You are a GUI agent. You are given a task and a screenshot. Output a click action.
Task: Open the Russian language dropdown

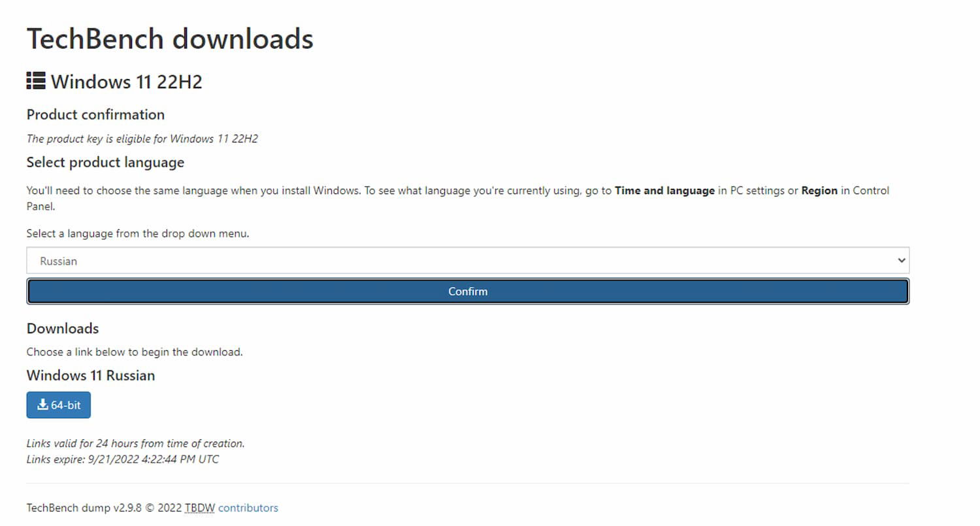[467, 261]
